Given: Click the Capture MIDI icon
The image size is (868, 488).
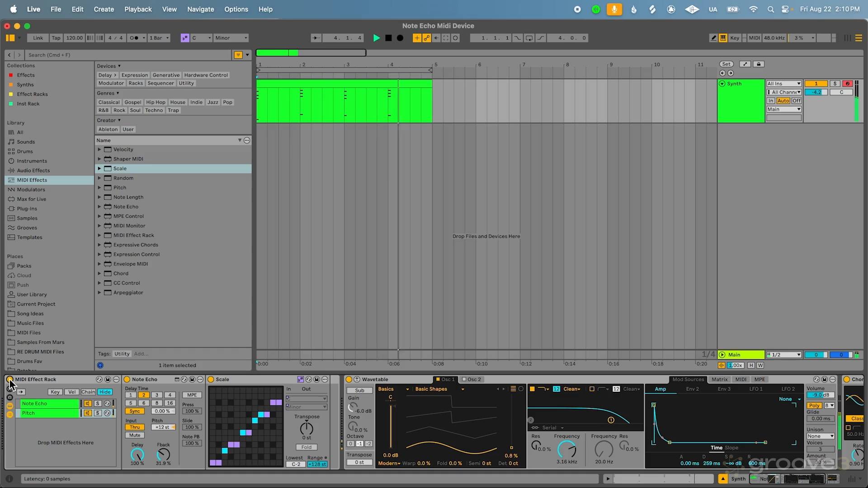Looking at the screenshot, I should 446,38.
